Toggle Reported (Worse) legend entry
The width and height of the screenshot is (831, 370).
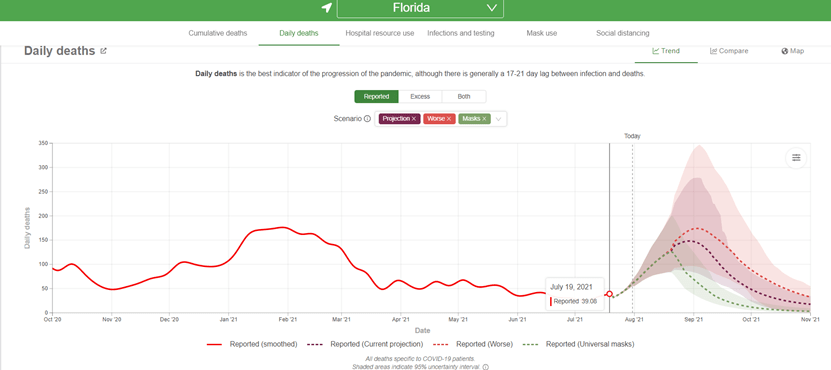click(473, 344)
